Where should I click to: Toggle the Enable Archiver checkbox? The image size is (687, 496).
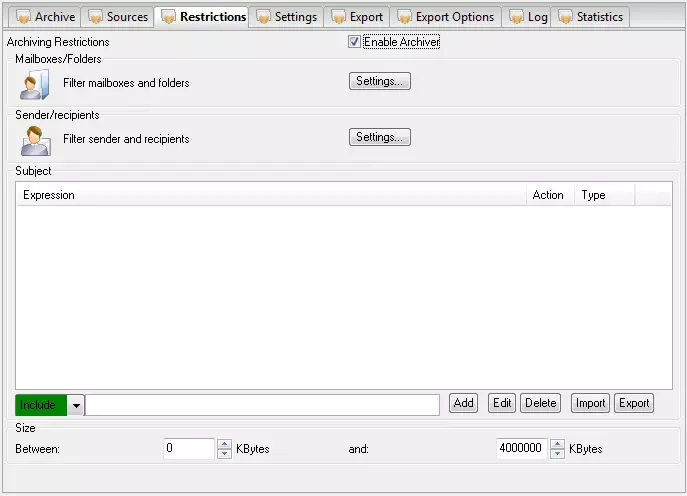click(354, 42)
